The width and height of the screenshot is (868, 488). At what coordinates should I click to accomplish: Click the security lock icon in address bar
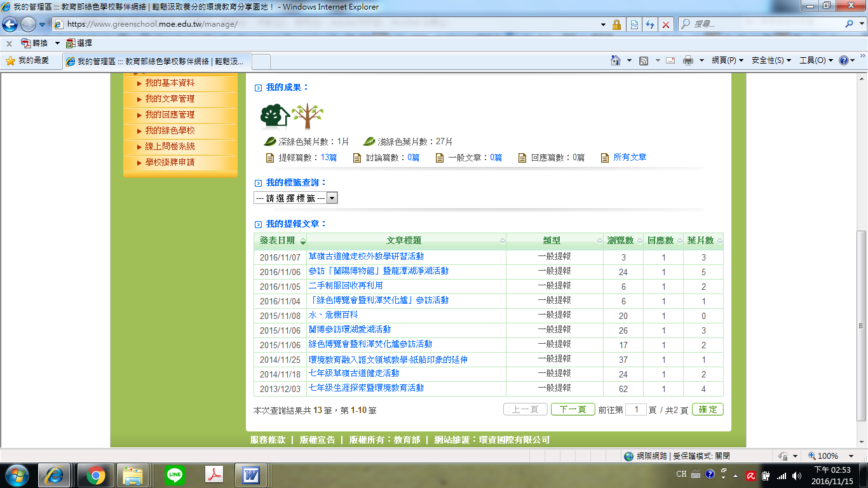coord(616,24)
